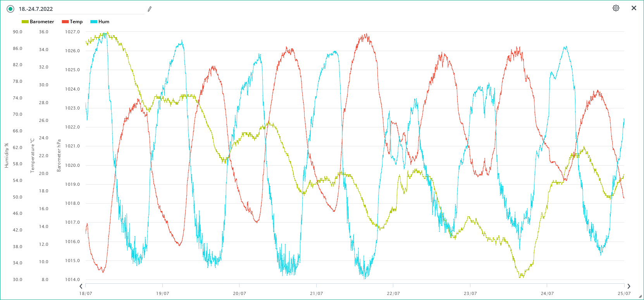This screenshot has width=644, height=300.
Task: Click the 24/07 date on the x-axis
Action: tap(547, 293)
